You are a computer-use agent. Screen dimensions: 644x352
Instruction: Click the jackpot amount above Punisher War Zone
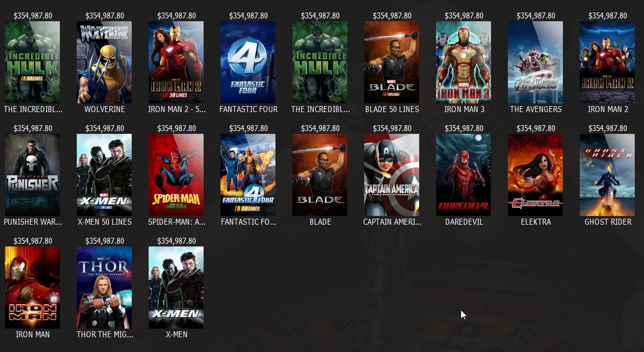coord(33,128)
